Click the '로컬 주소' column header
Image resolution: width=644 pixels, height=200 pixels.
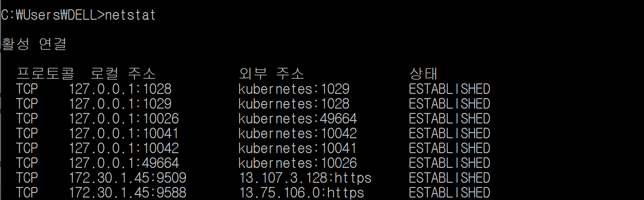123,74
